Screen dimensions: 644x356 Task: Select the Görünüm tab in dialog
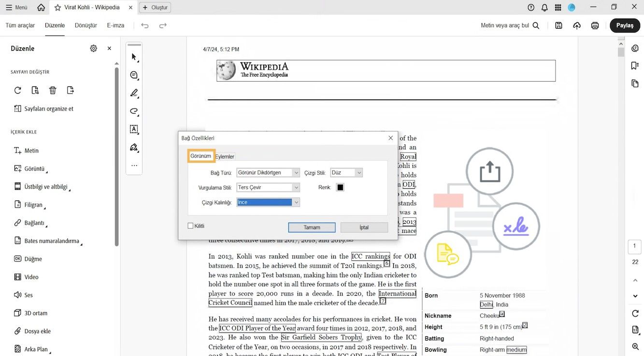pos(201,156)
